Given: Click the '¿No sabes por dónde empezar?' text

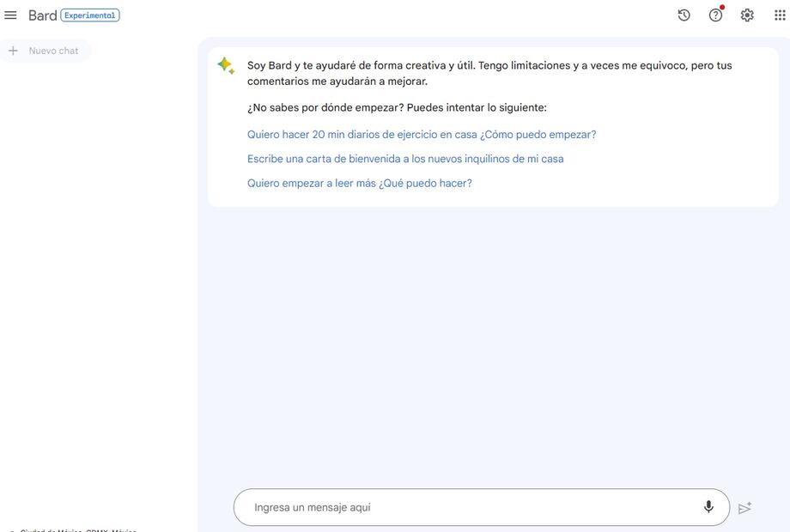Looking at the screenshot, I should [397, 107].
